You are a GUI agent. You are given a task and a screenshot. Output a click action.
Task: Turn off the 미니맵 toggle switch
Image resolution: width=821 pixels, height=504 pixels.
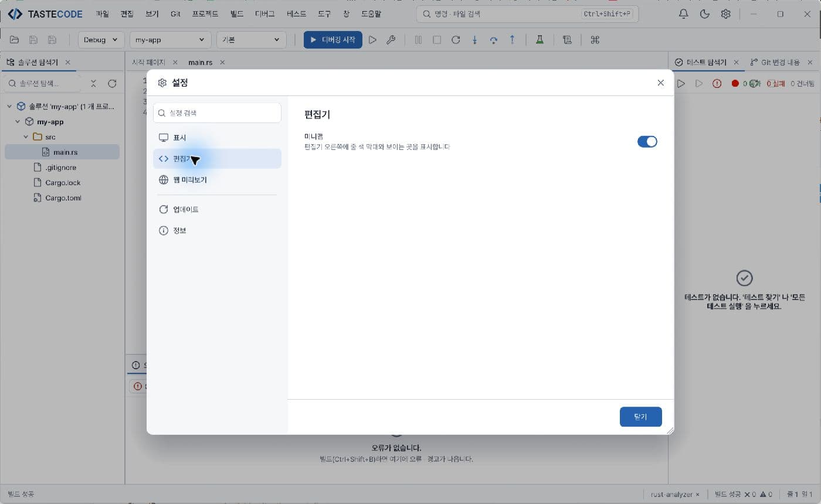647,141
